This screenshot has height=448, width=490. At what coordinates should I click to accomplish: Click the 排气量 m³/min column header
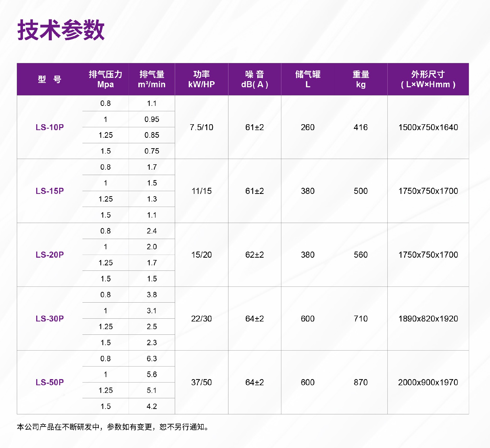[x=152, y=79]
